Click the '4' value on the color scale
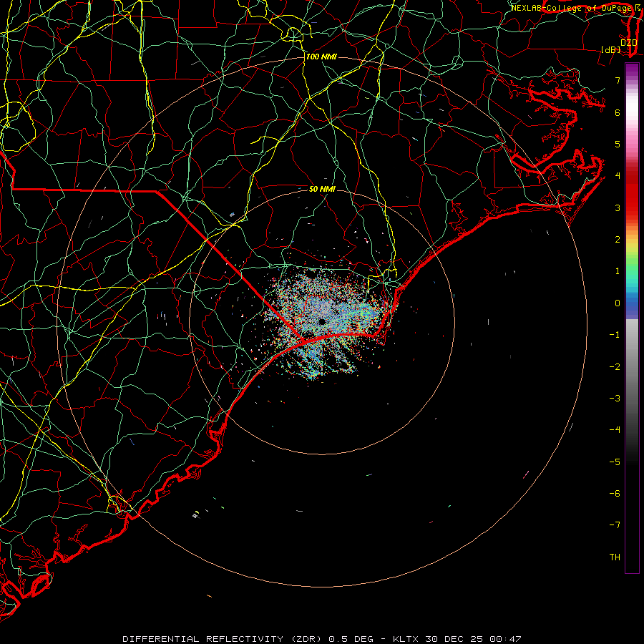This screenshot has width=644, height=644. (618, 176)
